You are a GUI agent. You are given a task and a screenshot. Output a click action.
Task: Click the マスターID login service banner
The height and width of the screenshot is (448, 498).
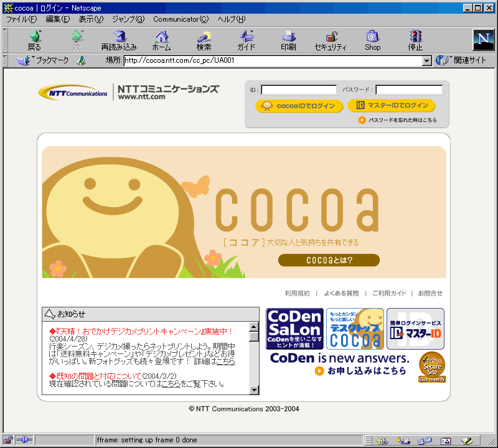(415, 329)
